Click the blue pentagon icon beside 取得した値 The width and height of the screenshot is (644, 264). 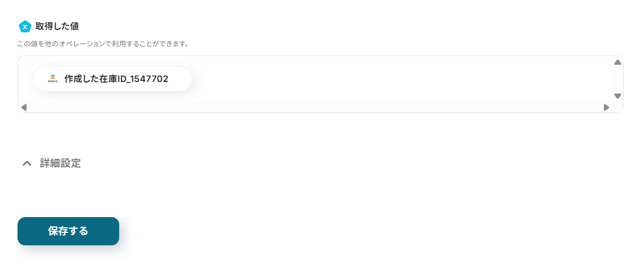[x=25, y=27]
